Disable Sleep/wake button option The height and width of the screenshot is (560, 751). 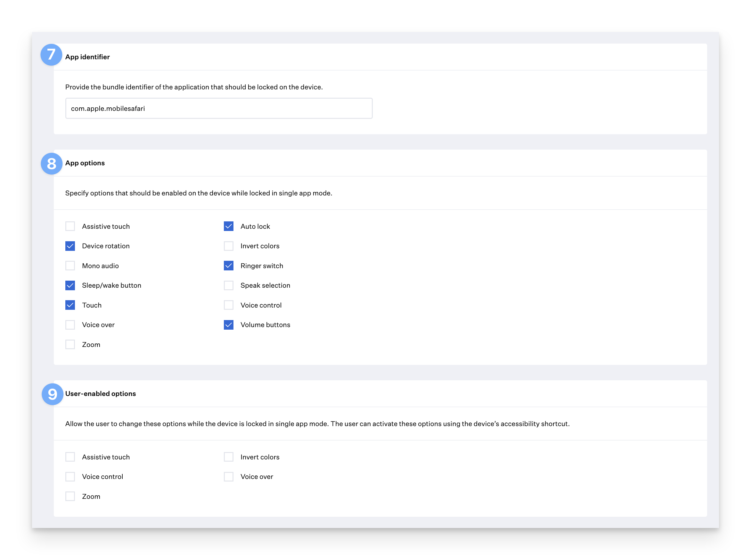click(x=70, y=285)
